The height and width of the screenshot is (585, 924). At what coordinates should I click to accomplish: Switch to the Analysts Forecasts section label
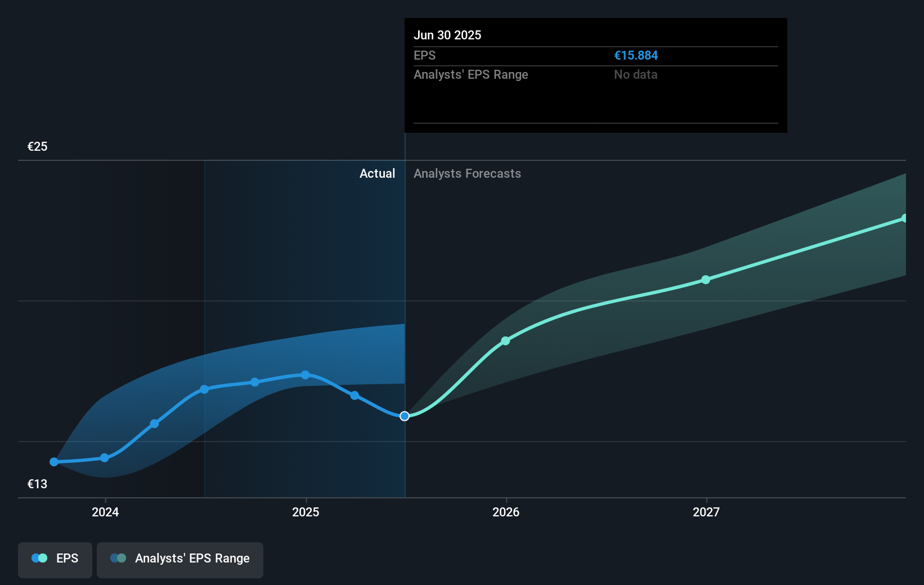(467, 173)
